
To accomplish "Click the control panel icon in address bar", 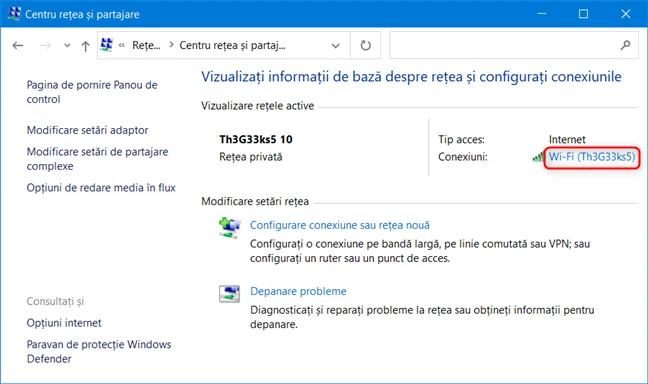I will coord(107,45).
